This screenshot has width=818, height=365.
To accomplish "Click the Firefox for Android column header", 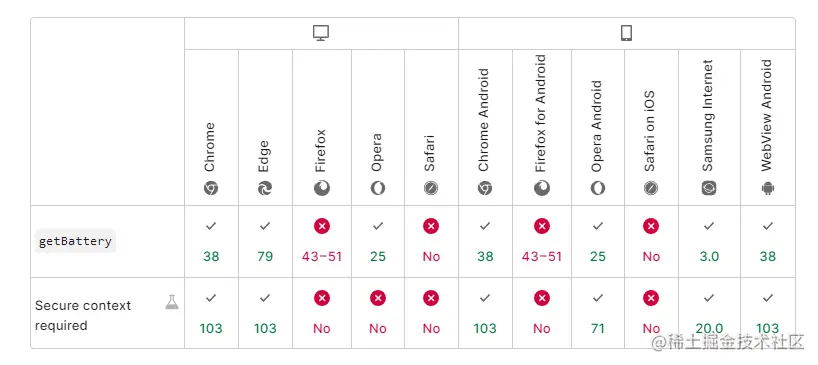I will click(x=542, y=128).
